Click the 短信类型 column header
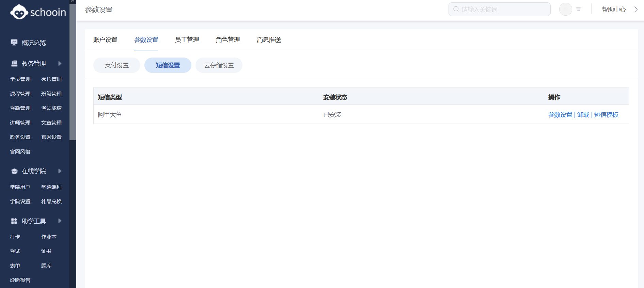 [x=110, y=97]
